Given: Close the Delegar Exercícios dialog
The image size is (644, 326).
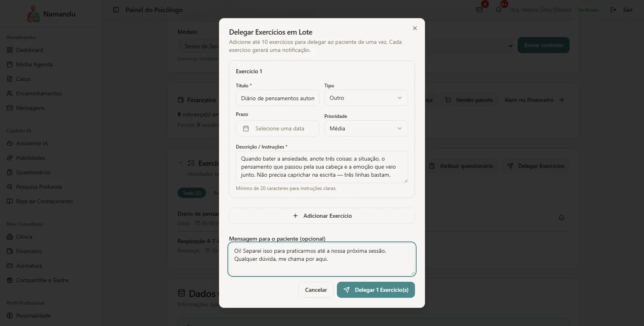Looking at the screenshot, I should tap(415, 28).
